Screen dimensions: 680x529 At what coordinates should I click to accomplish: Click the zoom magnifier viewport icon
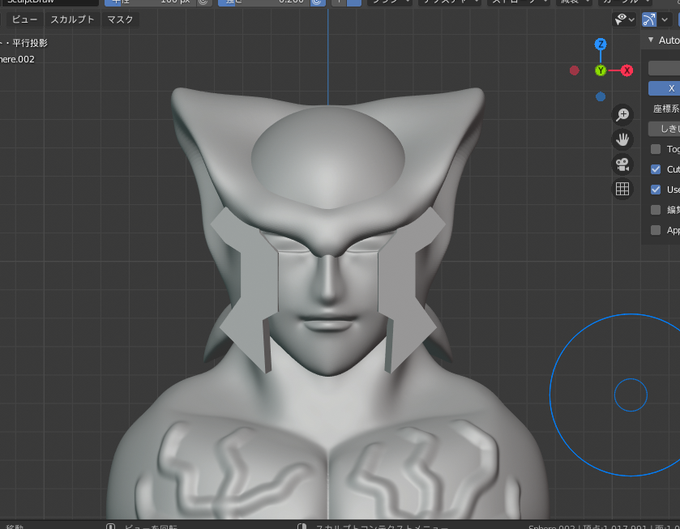click(x=622, y=115)
